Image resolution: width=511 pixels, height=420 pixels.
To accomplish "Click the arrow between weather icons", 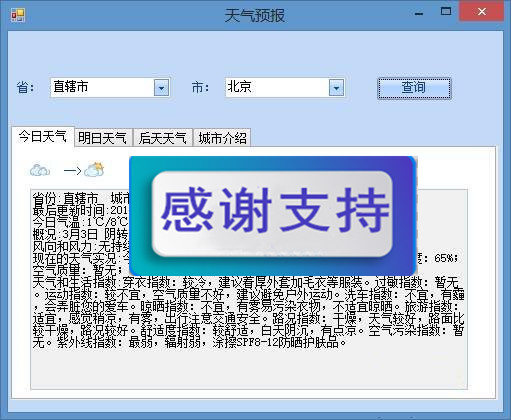I will tap(73, 171).
